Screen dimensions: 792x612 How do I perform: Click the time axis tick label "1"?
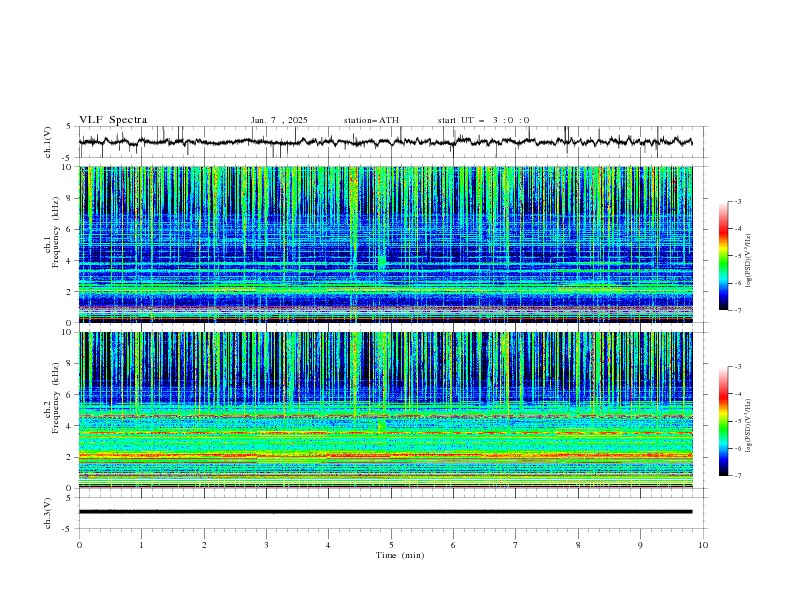point(141,545)
